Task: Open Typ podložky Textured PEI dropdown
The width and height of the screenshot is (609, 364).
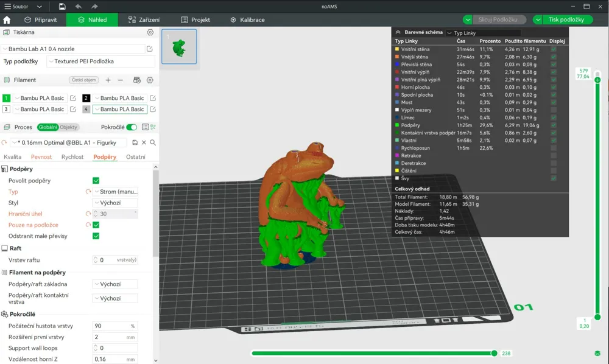Action: tap(100, 61)
